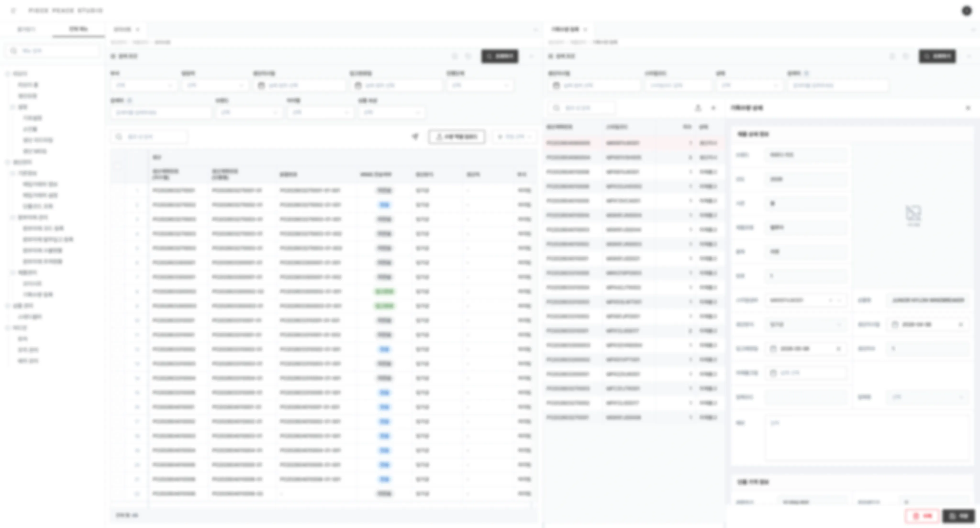Open the status dropdown in right search filters
The height and width of the screenshot is (528, 980).
coord(749,85)
